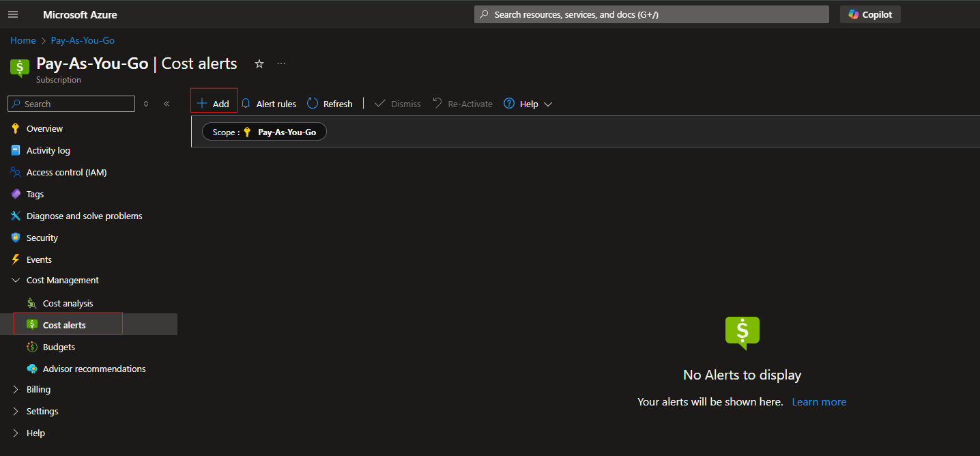This screenshot has height=456, width=980.
Task: Collapse the sidebar with the double chevron
Action: [x=167, y=104]
